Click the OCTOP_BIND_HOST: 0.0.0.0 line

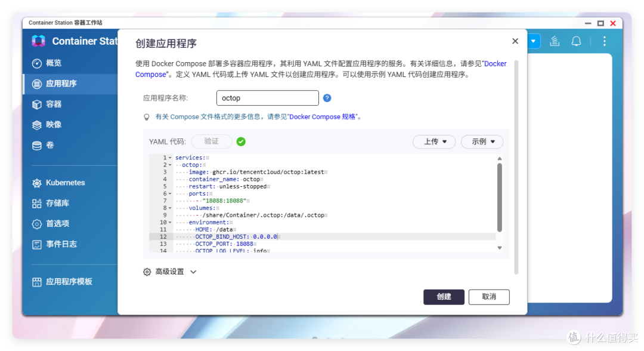click(x=236, y=237)
